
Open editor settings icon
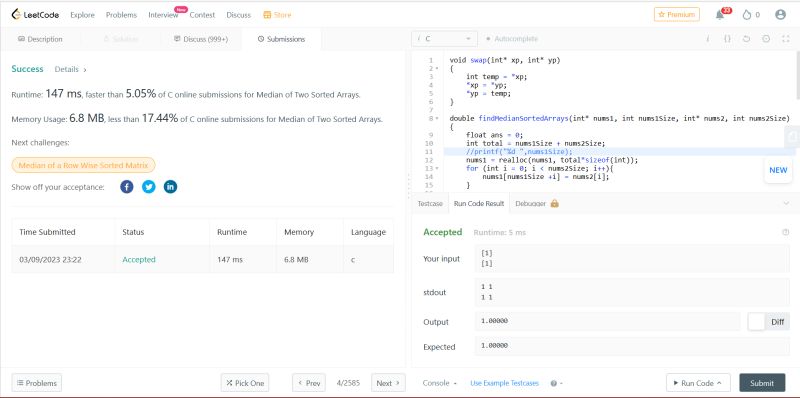click(x=766, y=39)
